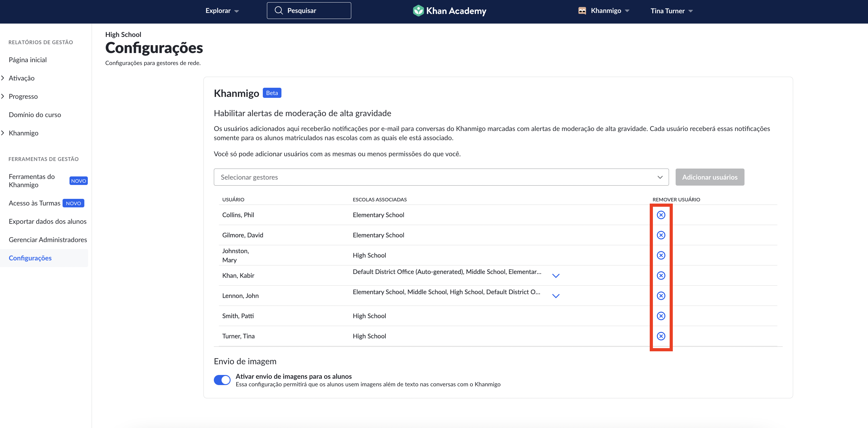Expand the Progresso sidebar section
The height and width of the screenshot is (428, 868).
[3, 96]
